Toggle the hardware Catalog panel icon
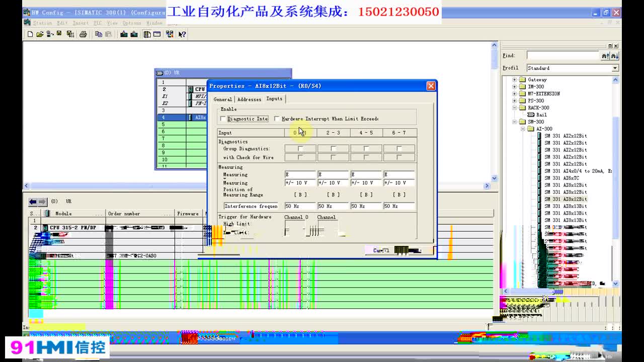 pyautogui.click(x=146, y=34)
